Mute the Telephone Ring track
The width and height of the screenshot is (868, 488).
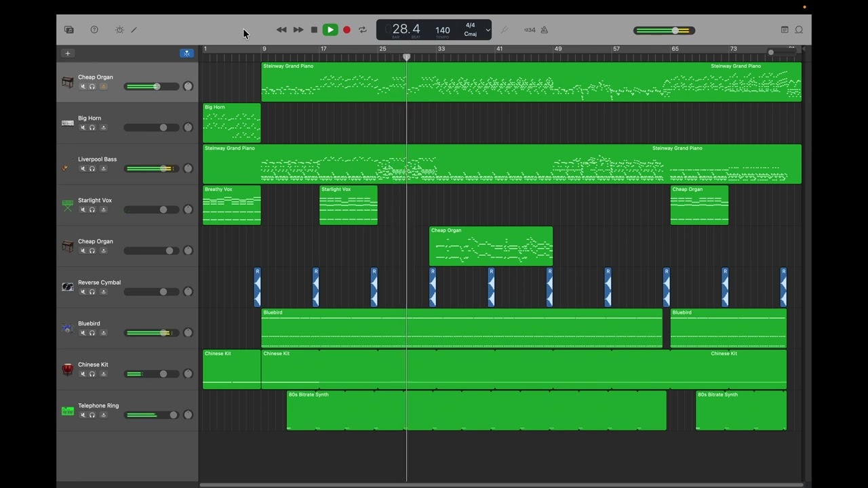point(83,415)
